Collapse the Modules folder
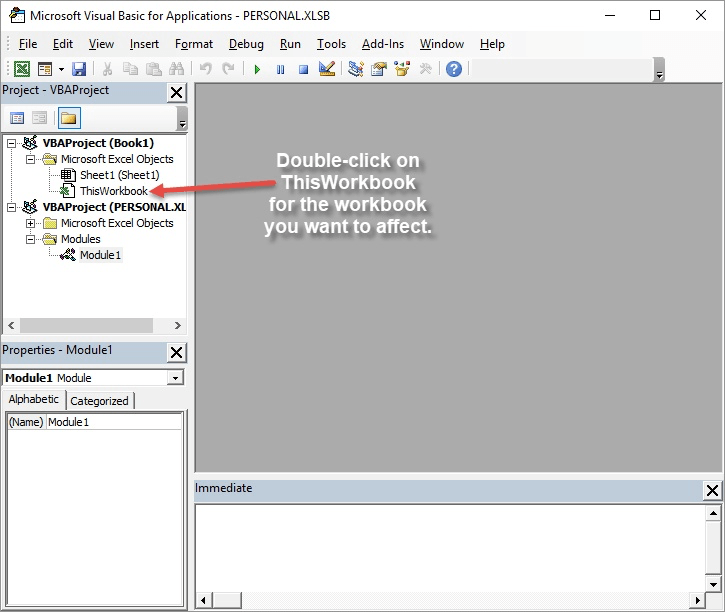Image resolution: width=725 pixels, height=612 pixels. (31, 239)
